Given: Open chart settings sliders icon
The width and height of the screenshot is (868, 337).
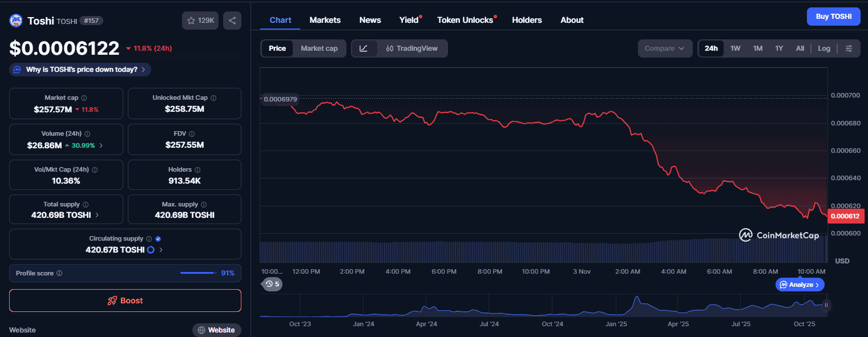Looking at the screenshot, I should (x=849, y=48).
